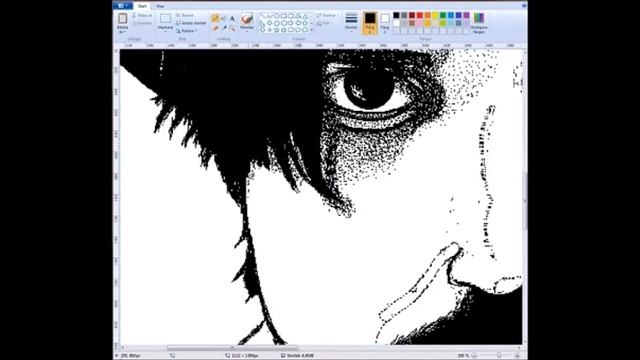
Task: Select the Fill with color bucket tool
Action: 224,18
